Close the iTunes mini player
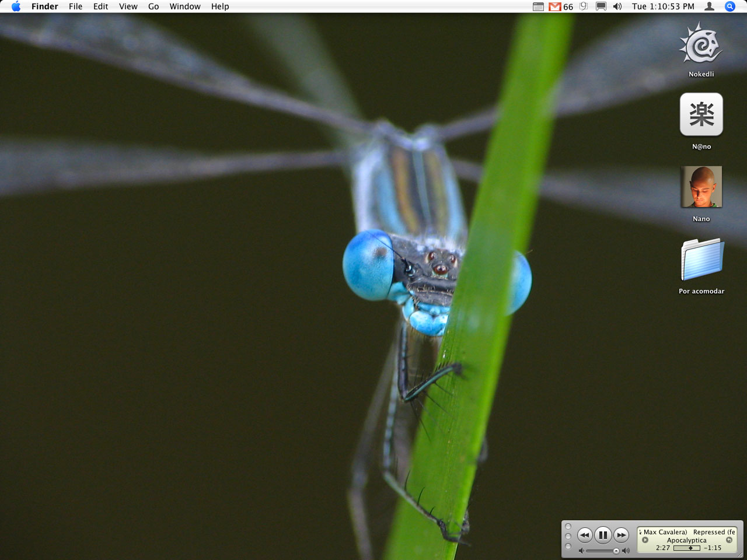Image resolution: width=747 pixels, height=560 pixels. [x=568, y=526]
